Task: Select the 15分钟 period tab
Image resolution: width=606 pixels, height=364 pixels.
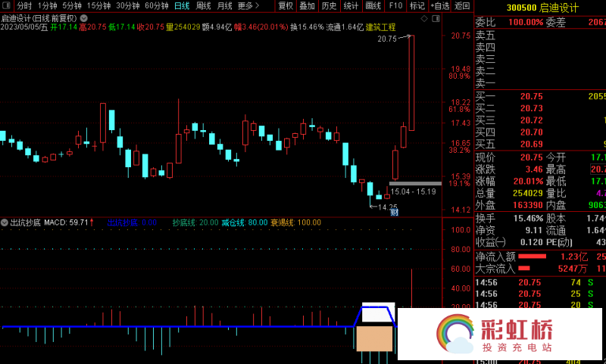Action: click(x=98, y=6)
